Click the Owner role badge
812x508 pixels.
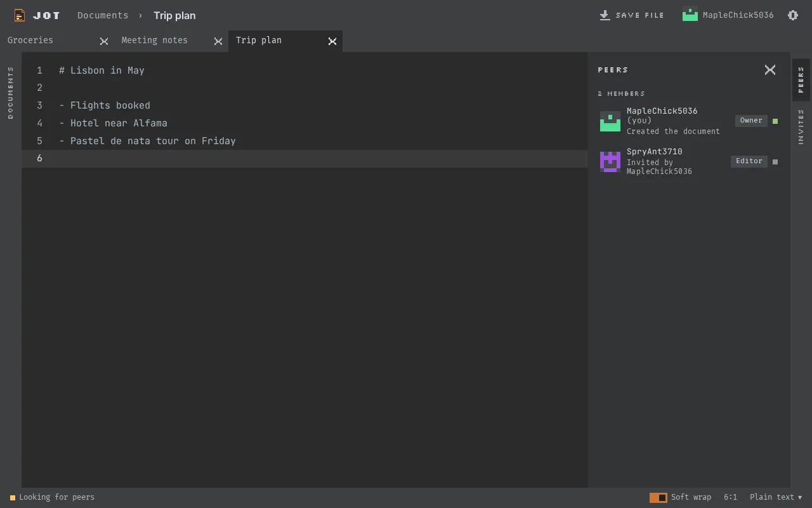[751, 121]
